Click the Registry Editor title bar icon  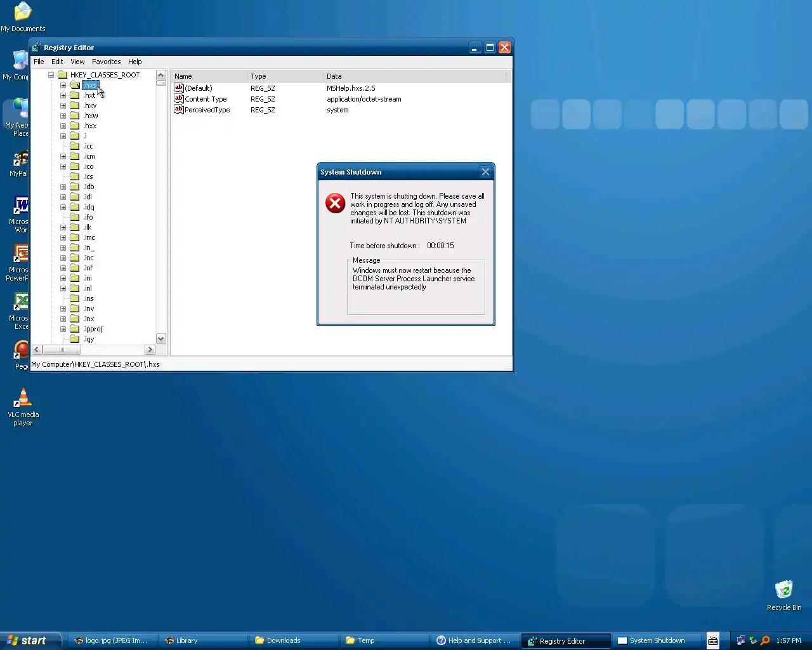(x=36, y=48)
